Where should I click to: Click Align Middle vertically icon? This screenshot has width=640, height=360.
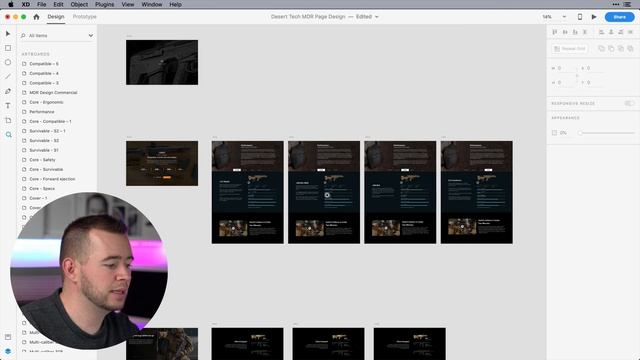tap(565, 32)
